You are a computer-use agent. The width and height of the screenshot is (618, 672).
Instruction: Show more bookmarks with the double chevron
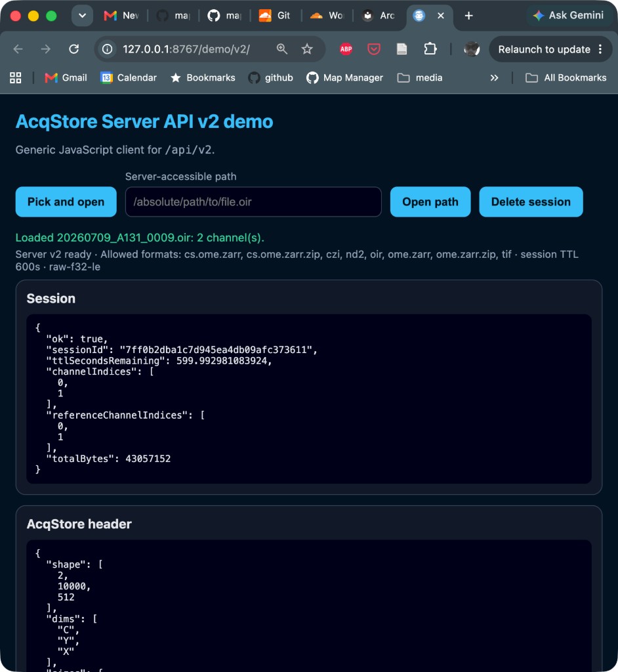494,77
